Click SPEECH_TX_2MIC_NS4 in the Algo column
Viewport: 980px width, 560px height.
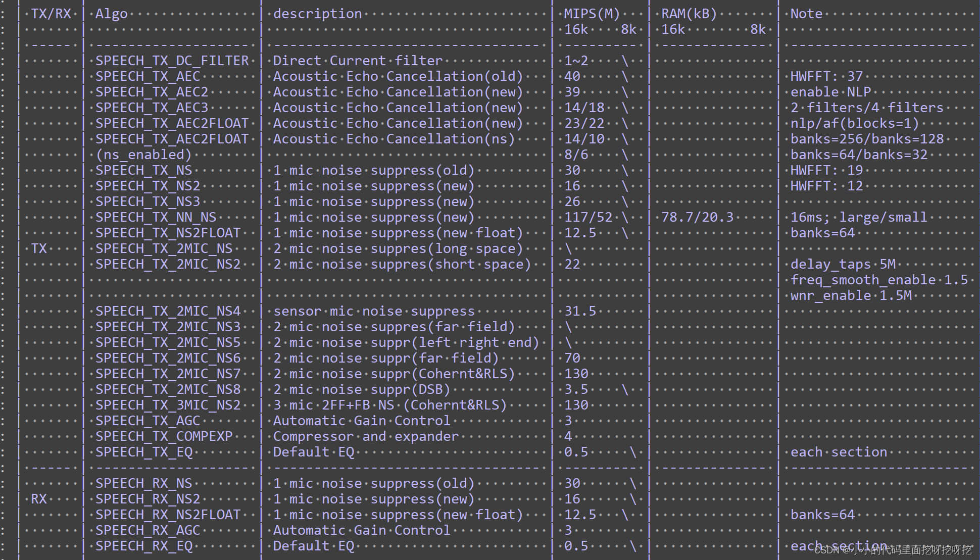pos(168,311)
